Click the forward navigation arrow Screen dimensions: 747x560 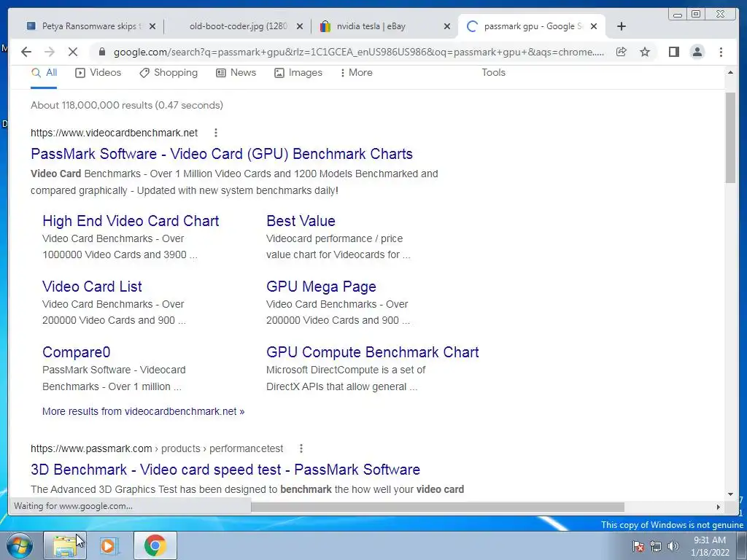coord(50,52)
